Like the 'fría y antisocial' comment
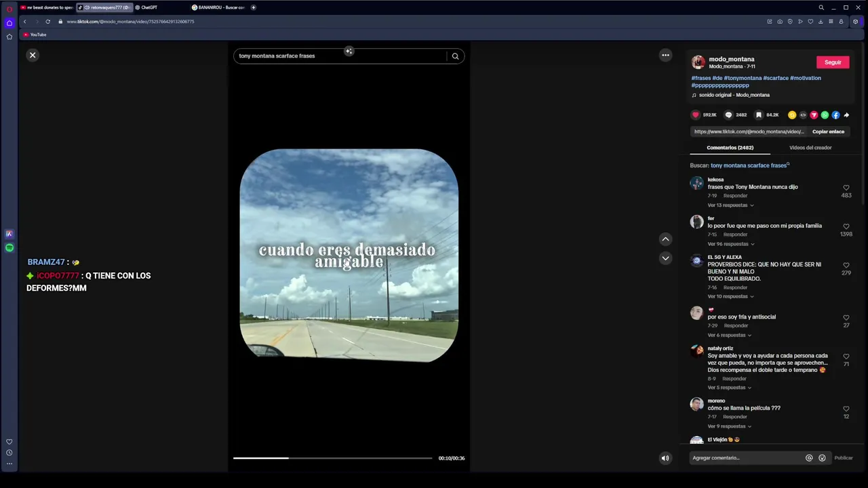 click(x=846, y=317)
